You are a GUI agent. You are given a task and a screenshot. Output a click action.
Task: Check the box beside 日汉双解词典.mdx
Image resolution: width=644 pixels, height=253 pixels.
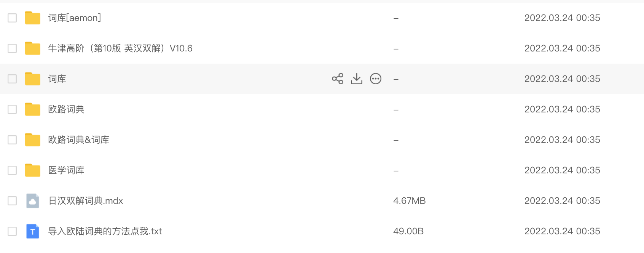point(12,201)
